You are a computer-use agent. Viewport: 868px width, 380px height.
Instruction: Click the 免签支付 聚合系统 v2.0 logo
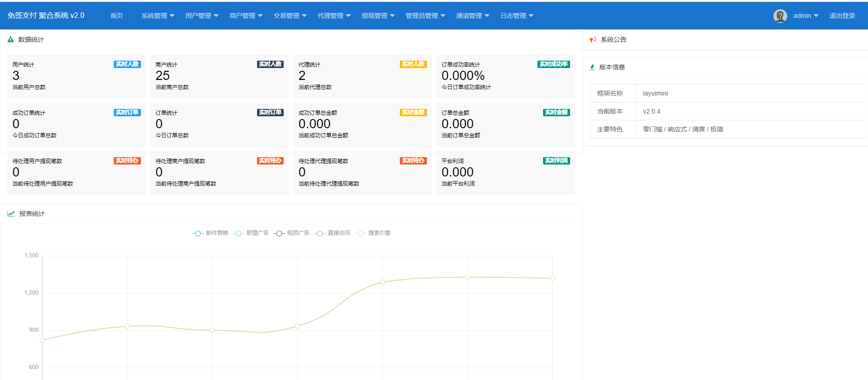pyautogui.click(x=46, y=16)
